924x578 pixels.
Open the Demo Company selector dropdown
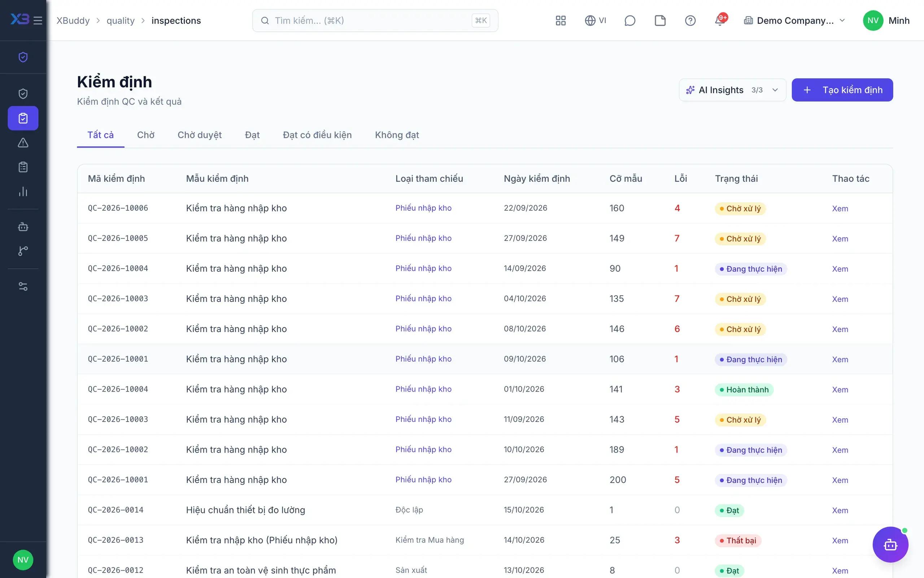[794, 21]
